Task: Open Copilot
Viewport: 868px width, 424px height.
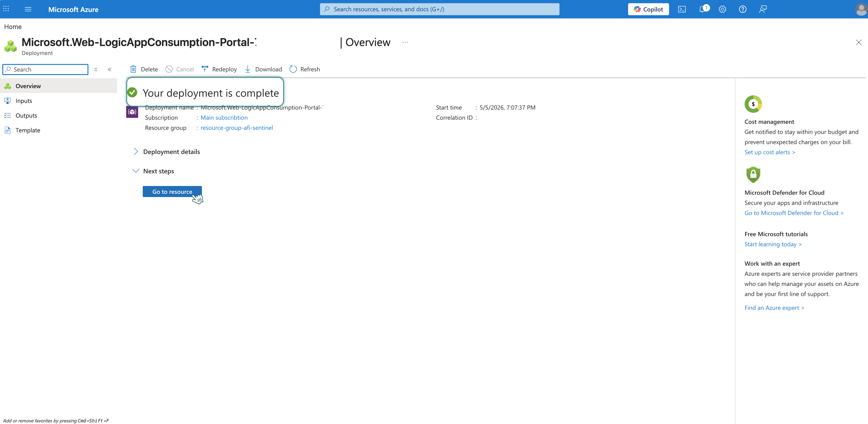Action: [x=648, y=9]
